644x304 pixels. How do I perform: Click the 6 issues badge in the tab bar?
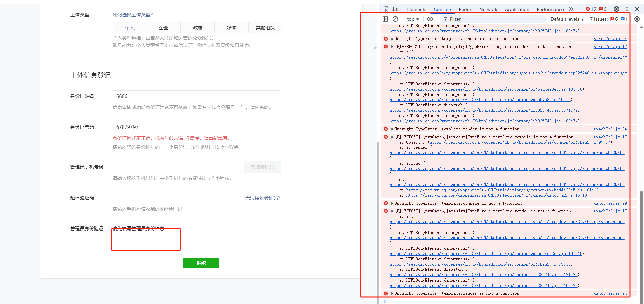click(603, 9)
